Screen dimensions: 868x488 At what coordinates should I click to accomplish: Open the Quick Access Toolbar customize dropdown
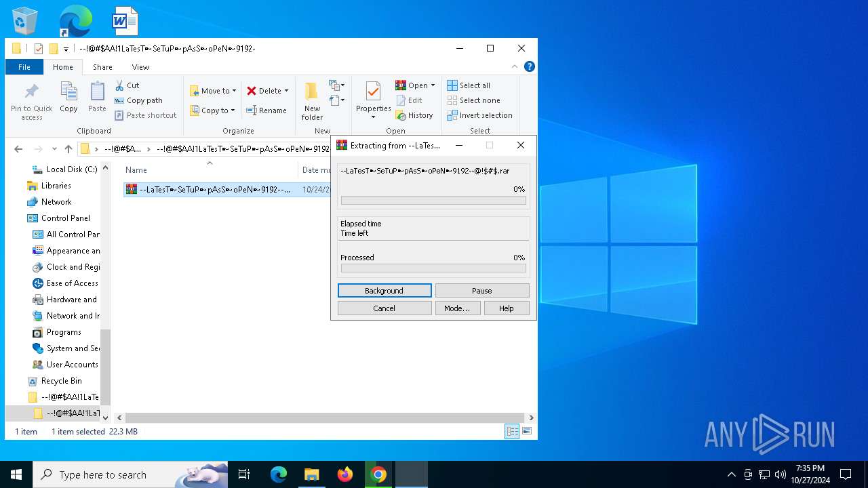pos(66,49)
